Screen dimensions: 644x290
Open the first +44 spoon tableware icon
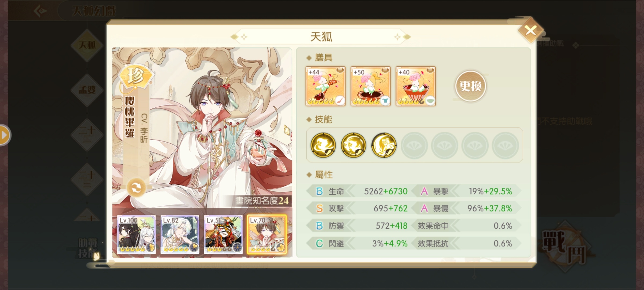coord(325,86)
